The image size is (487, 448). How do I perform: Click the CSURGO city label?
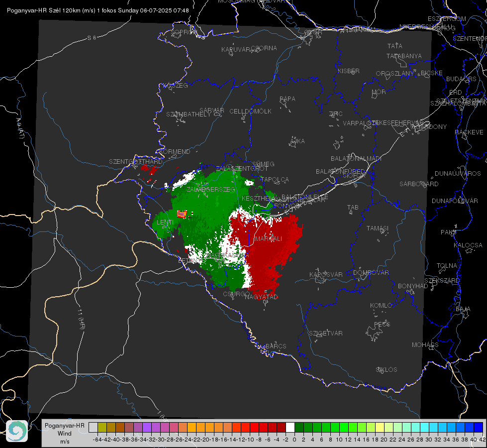click(236, 294)
